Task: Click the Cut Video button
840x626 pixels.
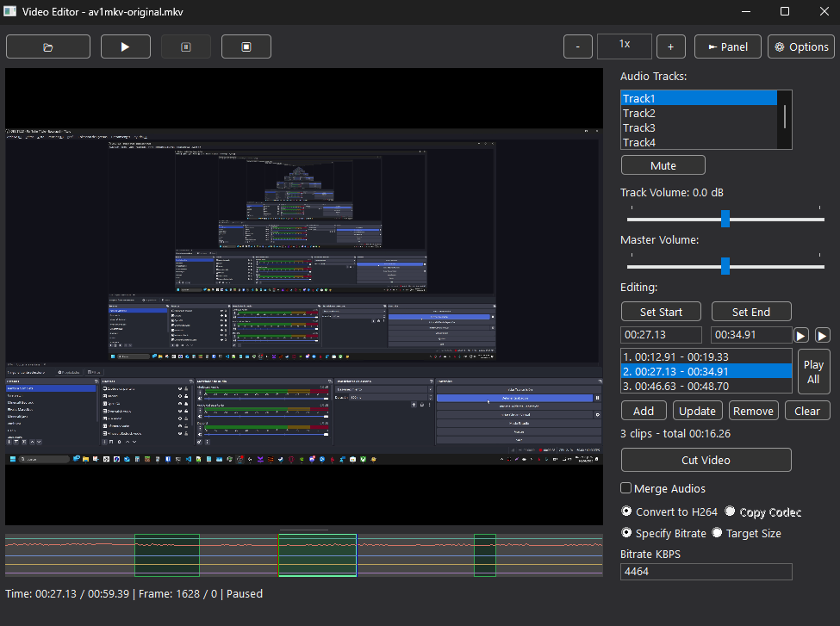Action: [x=706, y=460]
